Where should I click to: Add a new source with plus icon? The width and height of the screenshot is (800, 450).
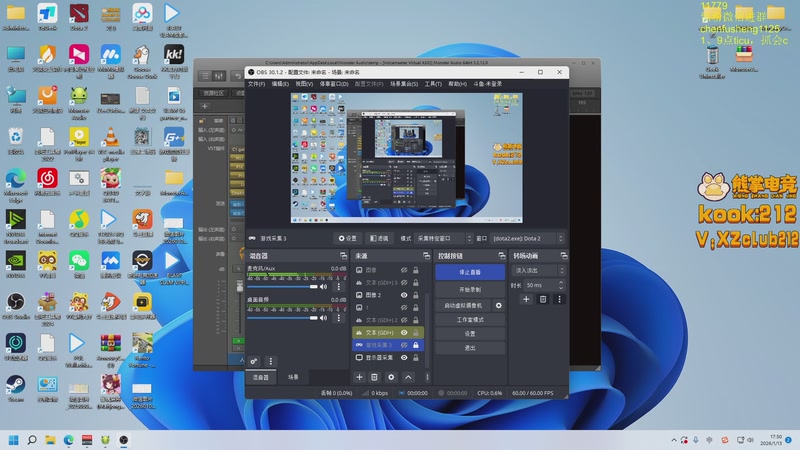pyautogui.click(x=359, y=377)
